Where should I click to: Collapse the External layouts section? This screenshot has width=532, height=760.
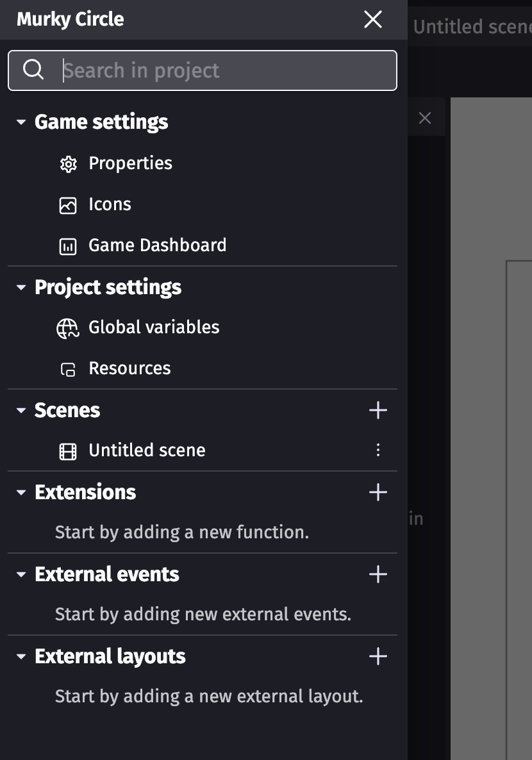21,657
